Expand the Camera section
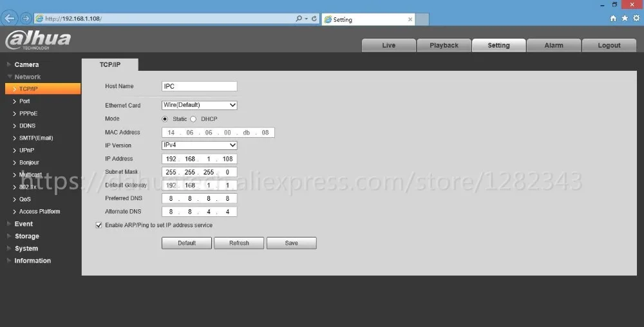This screenshot has height=327, width=644. point(26,64)
